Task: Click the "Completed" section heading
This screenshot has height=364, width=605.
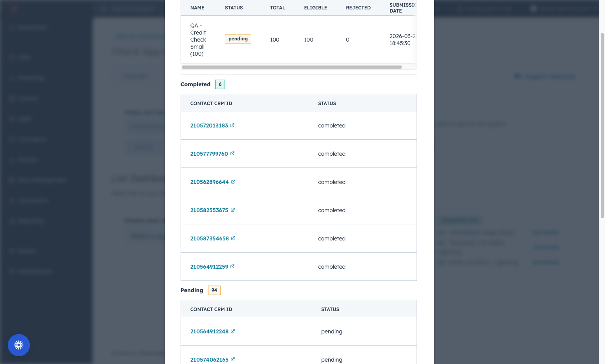Action: pos(196,84)
